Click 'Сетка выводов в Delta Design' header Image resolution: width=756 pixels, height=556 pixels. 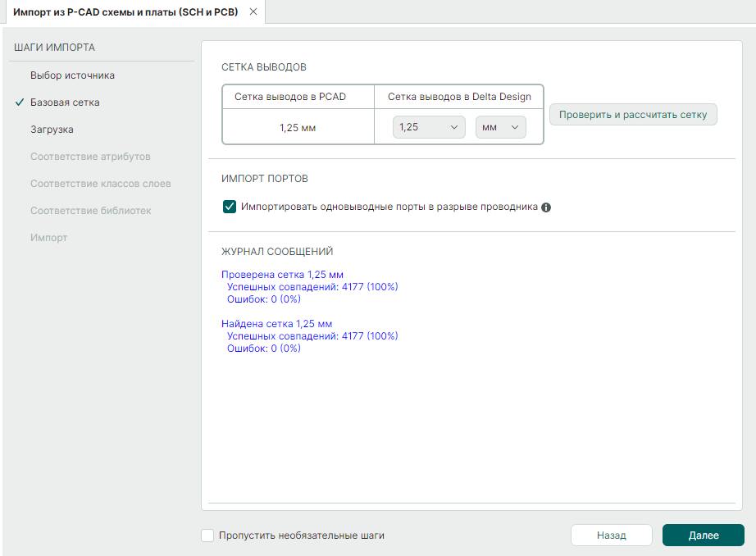tap(459, 97)
